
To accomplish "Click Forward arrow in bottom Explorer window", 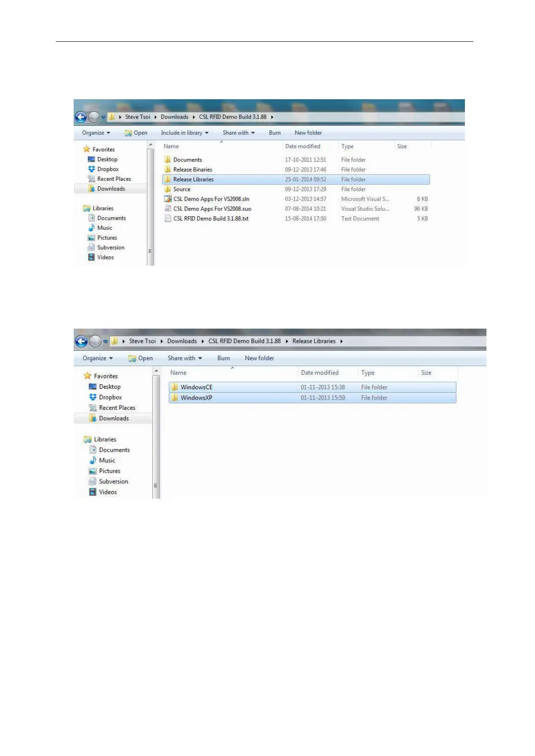I will pos(95,342).
